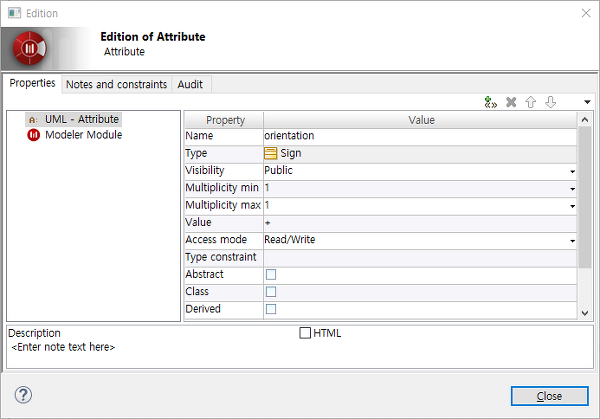Click the Property column header
The height and width of the screenshot is (419, 600).
point(224,120)
